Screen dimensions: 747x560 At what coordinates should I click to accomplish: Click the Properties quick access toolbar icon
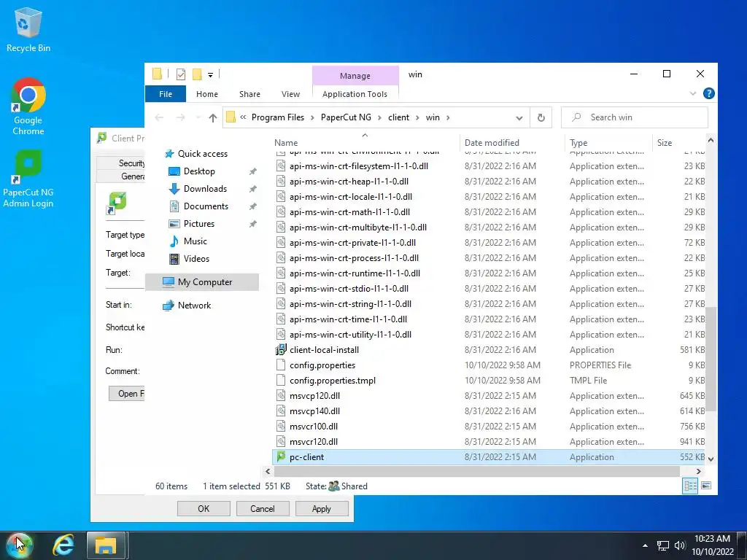(181, 74)
